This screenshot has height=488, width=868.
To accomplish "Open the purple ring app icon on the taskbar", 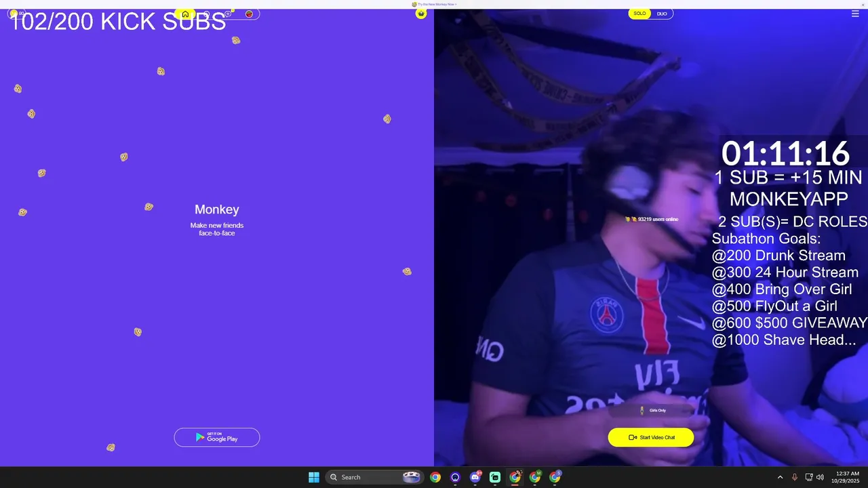I will click(455, 477).
